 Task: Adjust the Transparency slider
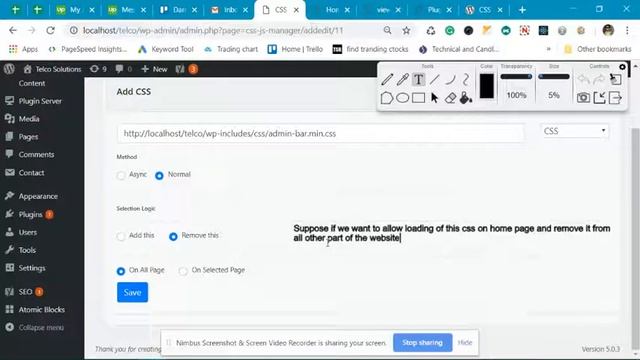tap(516, 77)
